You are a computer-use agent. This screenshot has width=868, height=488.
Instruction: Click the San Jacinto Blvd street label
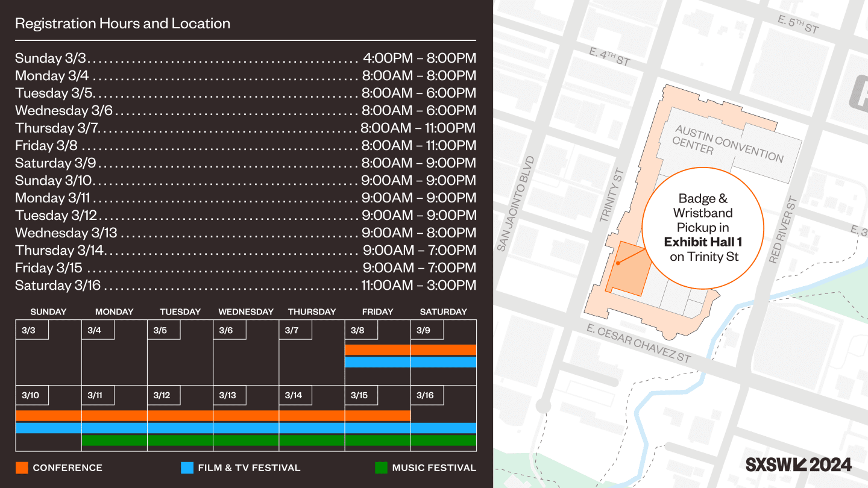tap(516, 204)
